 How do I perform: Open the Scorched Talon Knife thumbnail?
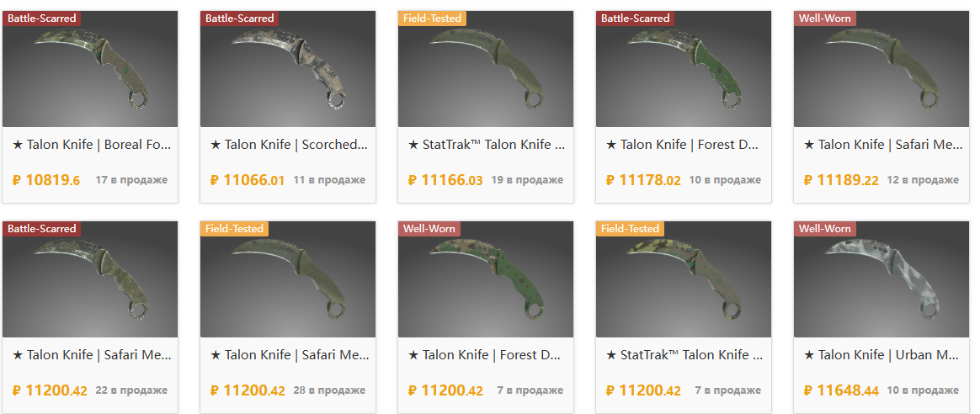(287, 69)
